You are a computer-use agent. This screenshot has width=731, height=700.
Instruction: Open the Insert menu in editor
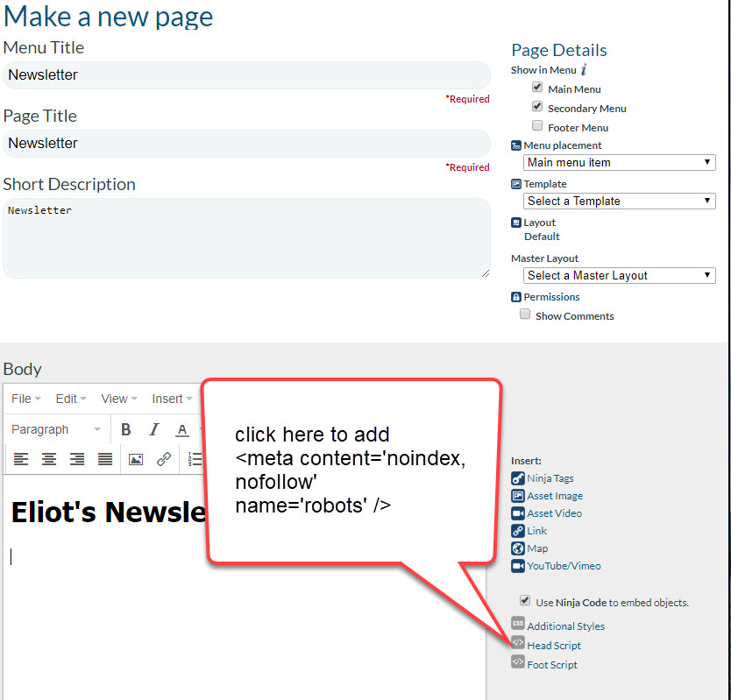(x=172, y=399)
